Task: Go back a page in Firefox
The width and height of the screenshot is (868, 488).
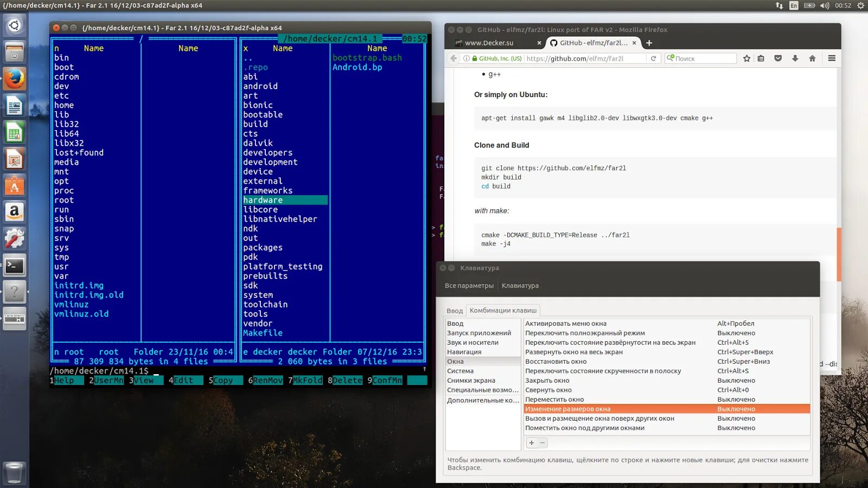Action: point(454,59)
